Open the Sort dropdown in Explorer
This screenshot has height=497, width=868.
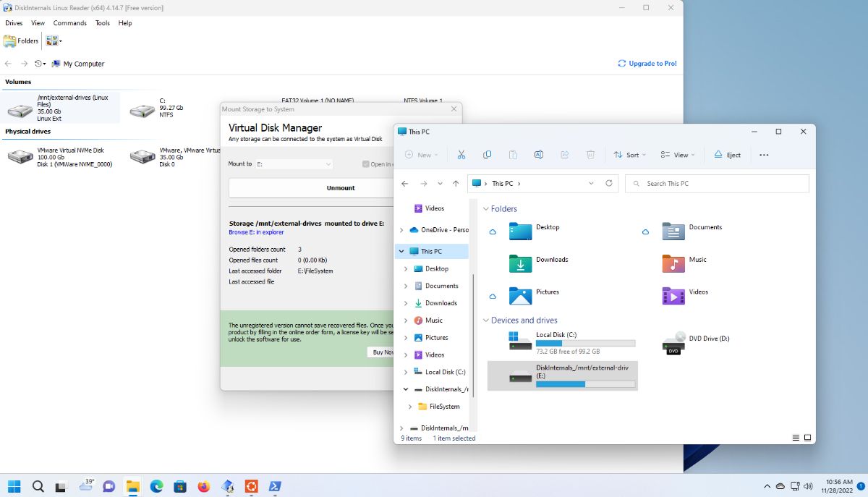pyautogui.click(x=629, y=155)
